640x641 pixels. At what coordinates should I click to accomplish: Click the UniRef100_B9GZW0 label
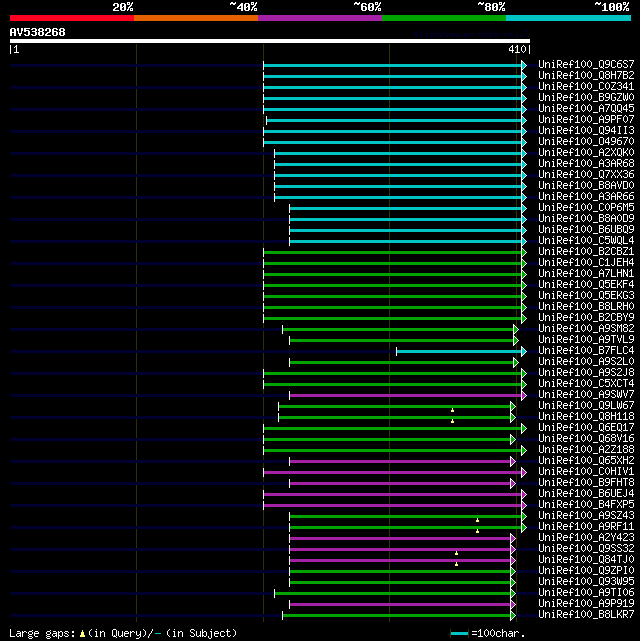(x=586, y=98)
